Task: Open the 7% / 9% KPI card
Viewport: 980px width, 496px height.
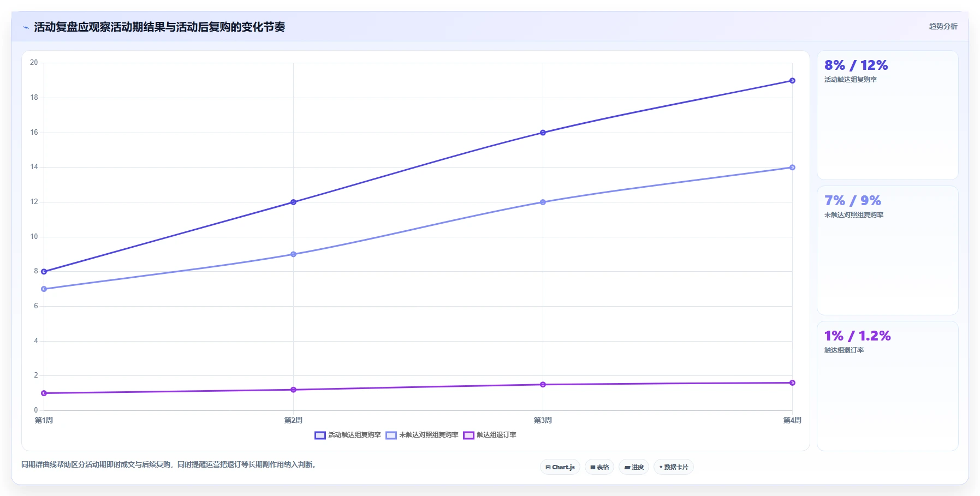Action: pos(887,250)
